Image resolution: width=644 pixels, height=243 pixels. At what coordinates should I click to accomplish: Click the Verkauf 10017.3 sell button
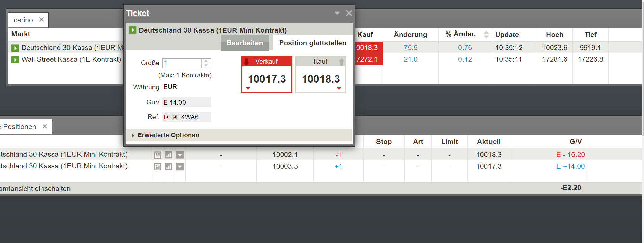pos(267,75)
